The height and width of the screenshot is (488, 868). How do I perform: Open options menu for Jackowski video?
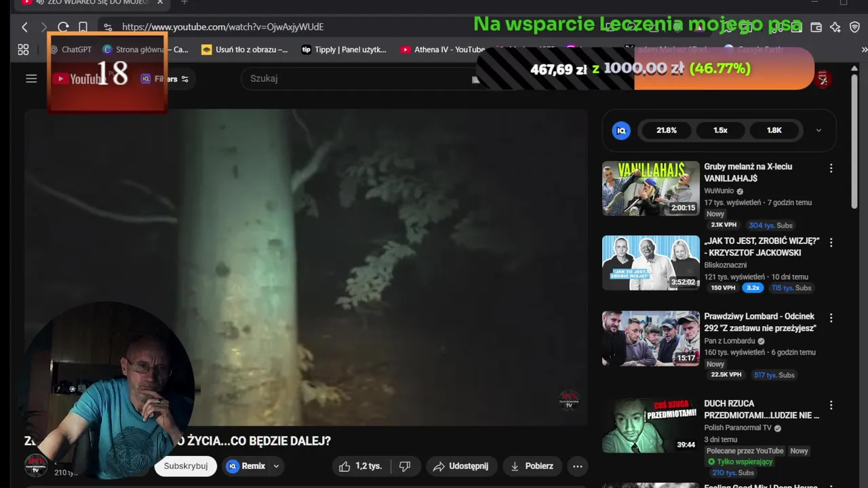click(831, 243)
